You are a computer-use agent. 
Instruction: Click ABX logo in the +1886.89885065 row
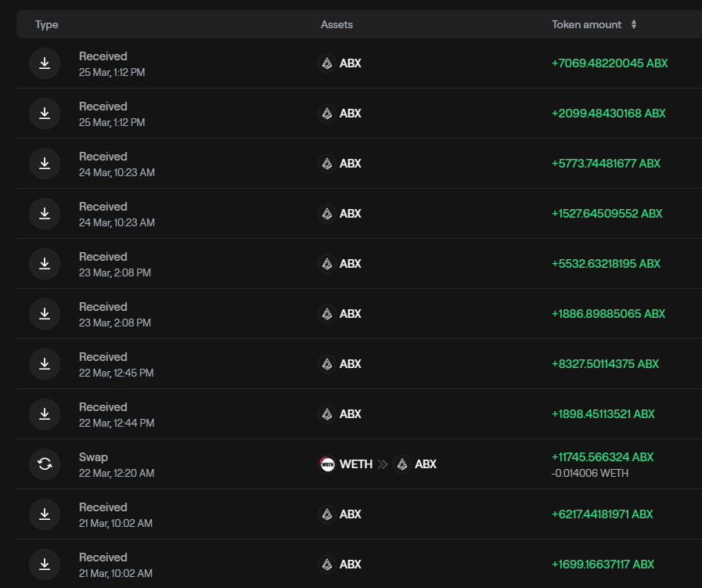click(327, 314)
